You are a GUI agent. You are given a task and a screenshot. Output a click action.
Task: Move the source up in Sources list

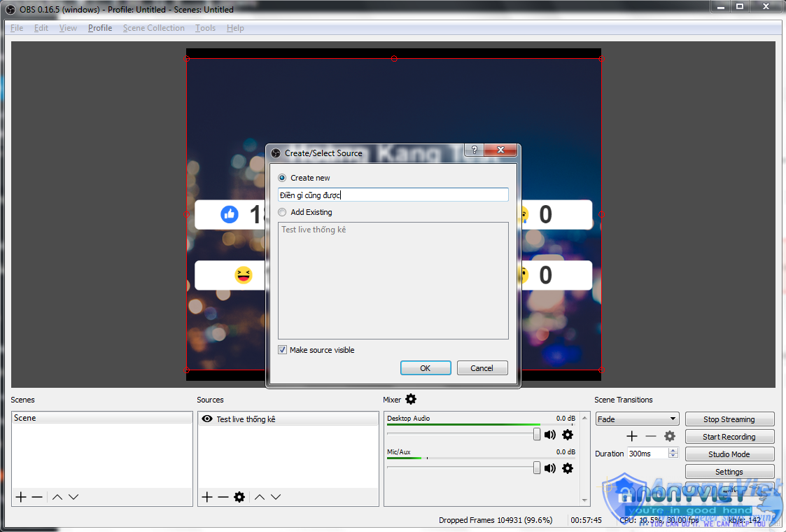point(259,497)
